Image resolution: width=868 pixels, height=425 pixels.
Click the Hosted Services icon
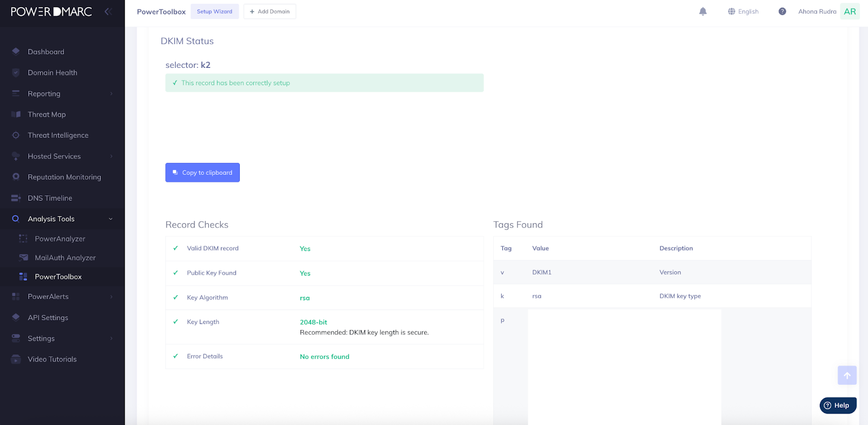tap(16, 156)
